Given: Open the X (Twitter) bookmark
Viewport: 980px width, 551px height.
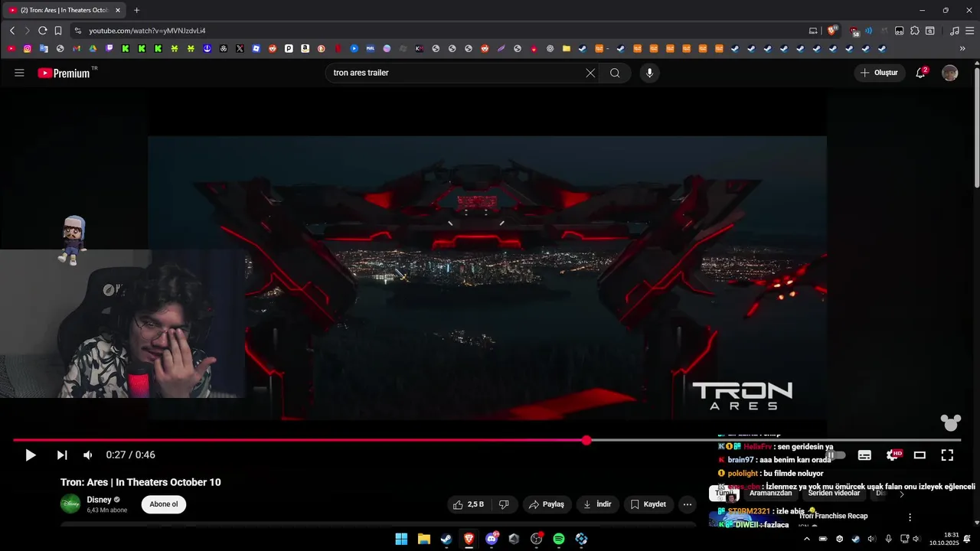Looking at the screenshot, I should 240,48.
